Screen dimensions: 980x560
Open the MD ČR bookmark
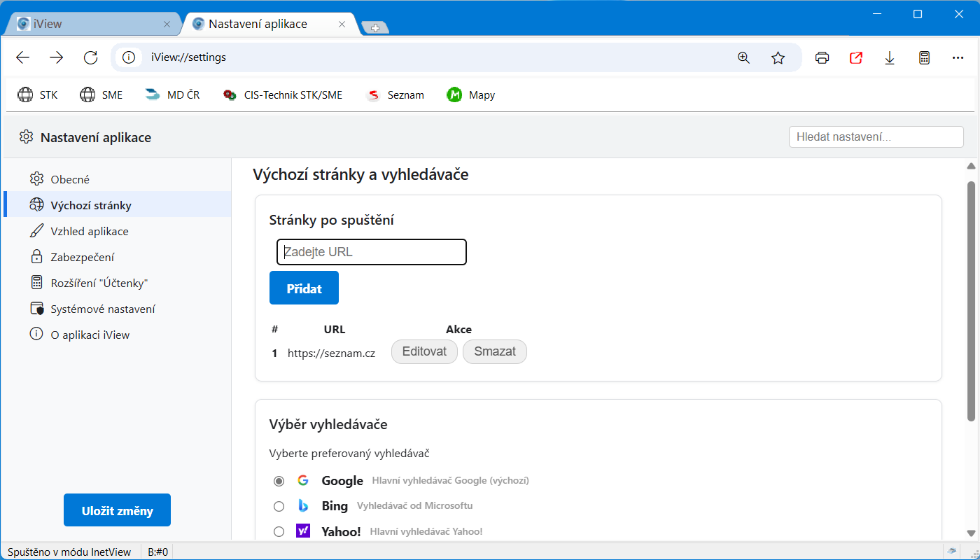[x=172, y=95]
